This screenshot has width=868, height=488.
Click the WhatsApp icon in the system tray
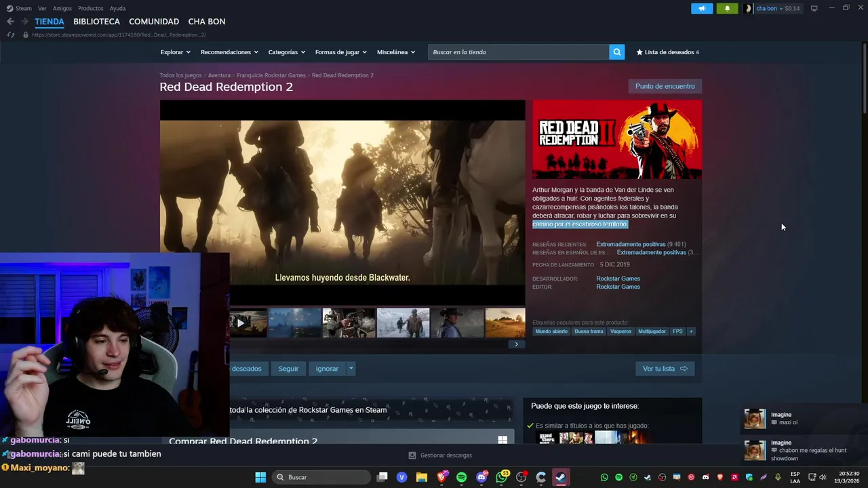point(604,477)
